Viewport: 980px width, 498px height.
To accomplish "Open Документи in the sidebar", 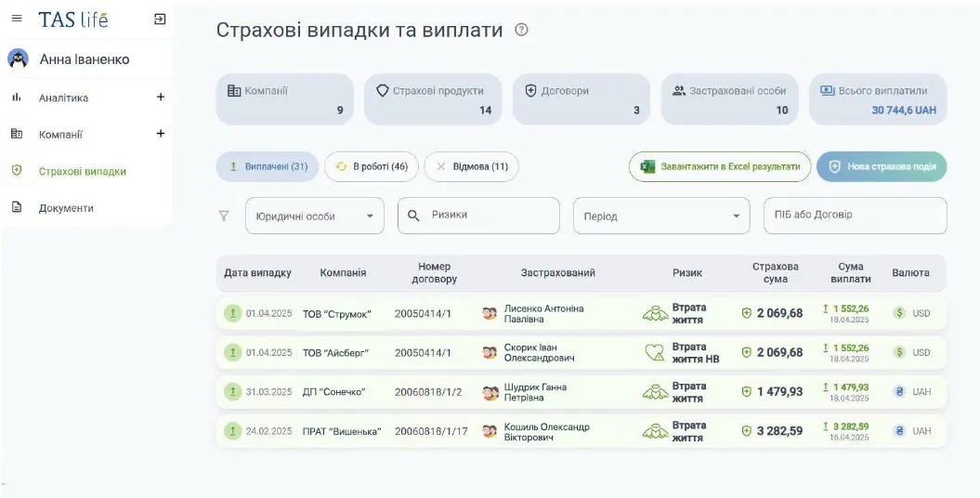I will pos(66,208).
